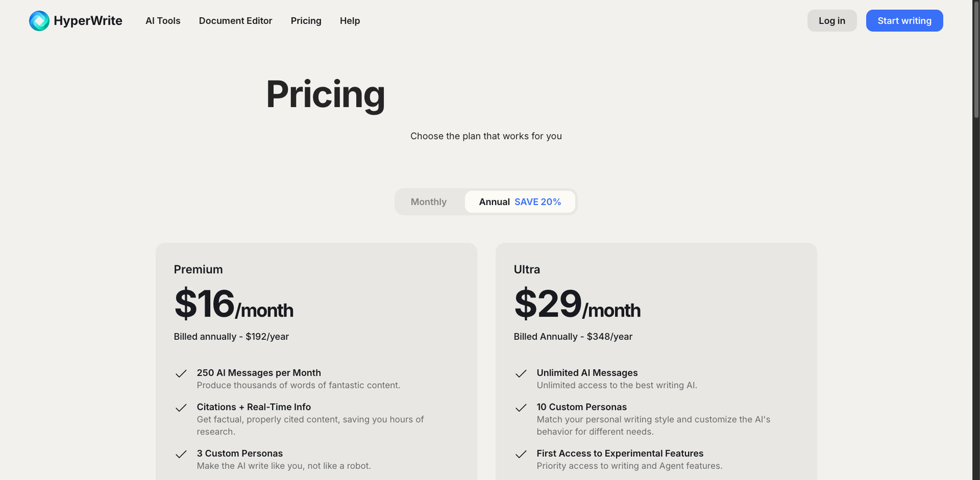Open the Help nav link
Image resolution: width=980 pixels, height=480 pixels.
click(350, 21)
